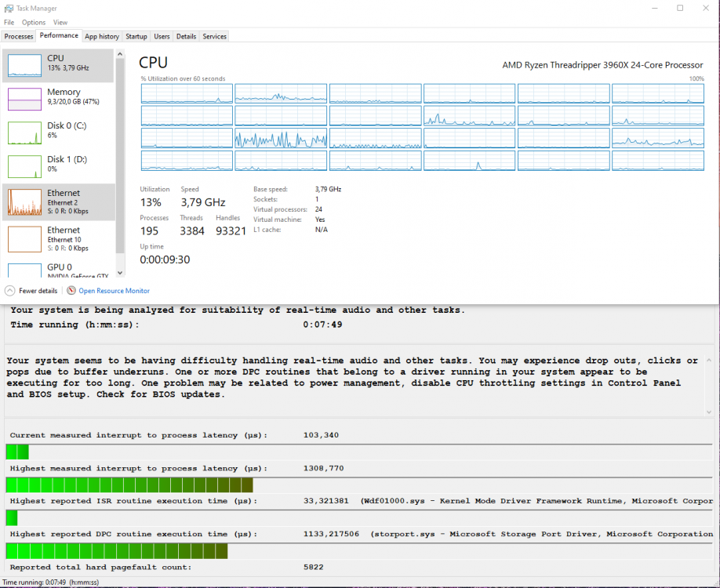Maximize the Task Manager window
720x588 pixels.
click(x=680, y=9)
